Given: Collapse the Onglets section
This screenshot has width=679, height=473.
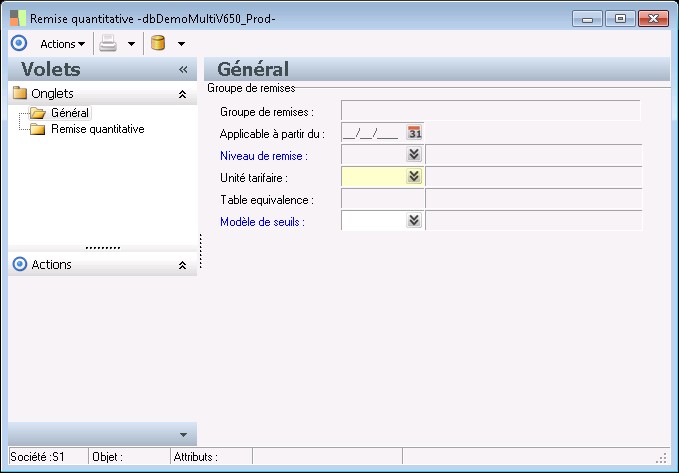Looking at the screenshot, I should coord(183,94).
